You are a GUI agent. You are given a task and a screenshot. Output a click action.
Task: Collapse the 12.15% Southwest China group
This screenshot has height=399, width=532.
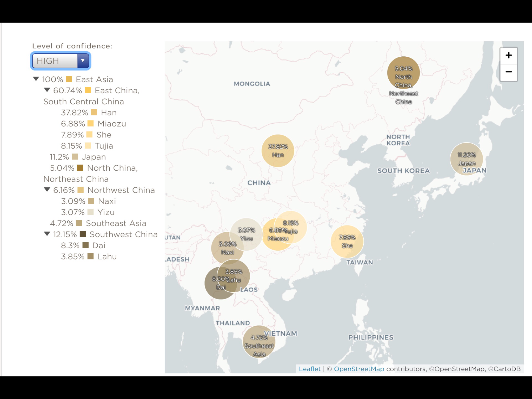pyautogui.click(x=47, y=234)
